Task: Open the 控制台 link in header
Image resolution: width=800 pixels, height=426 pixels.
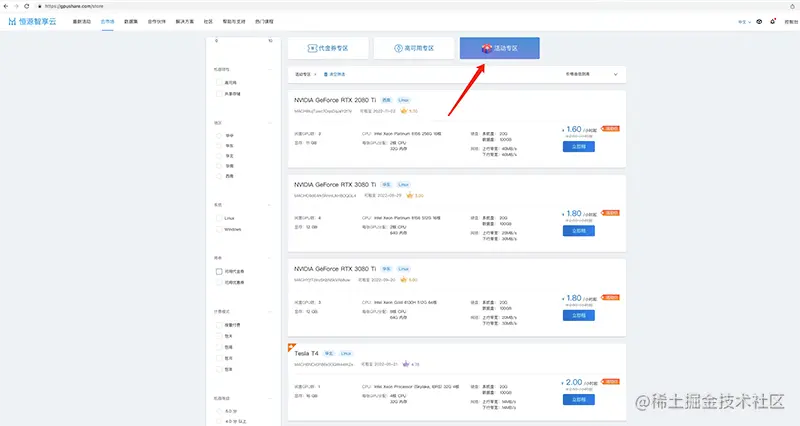Action: coord(791,22)
